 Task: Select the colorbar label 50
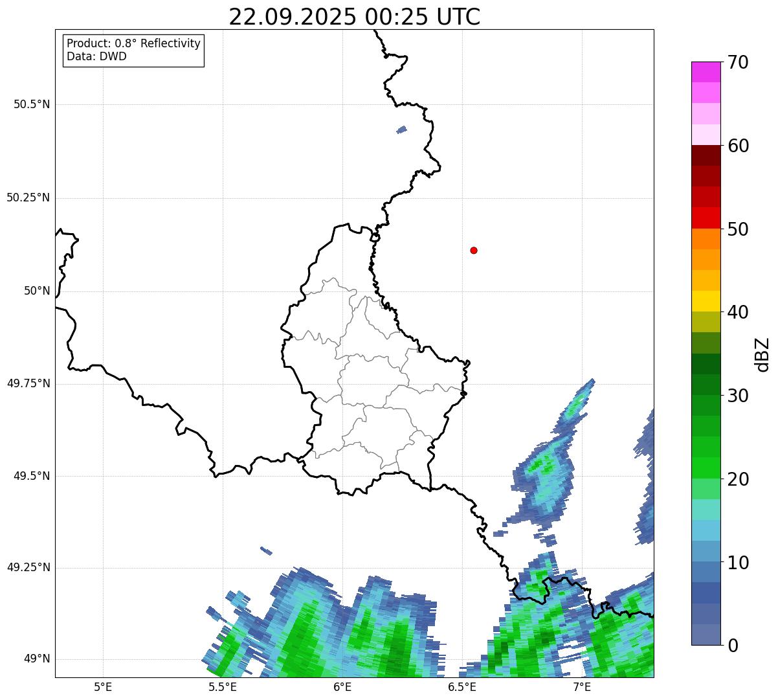(x=739, y=229)
